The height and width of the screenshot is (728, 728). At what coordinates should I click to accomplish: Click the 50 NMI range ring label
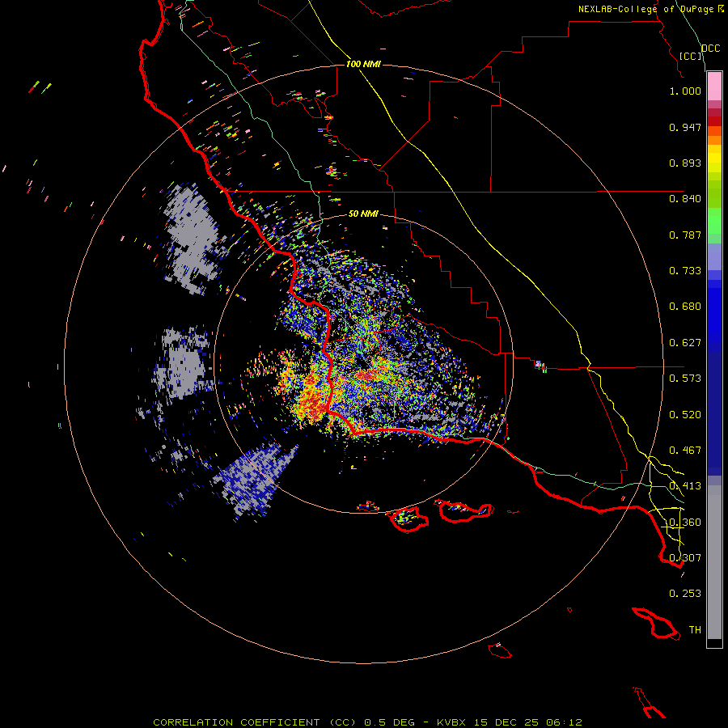[363, 214]
